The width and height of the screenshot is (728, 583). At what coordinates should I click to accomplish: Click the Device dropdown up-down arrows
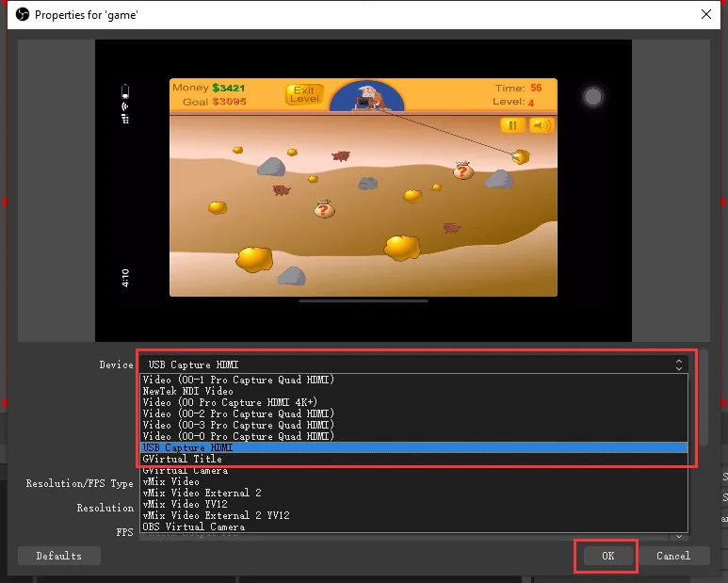coord(679,364)
